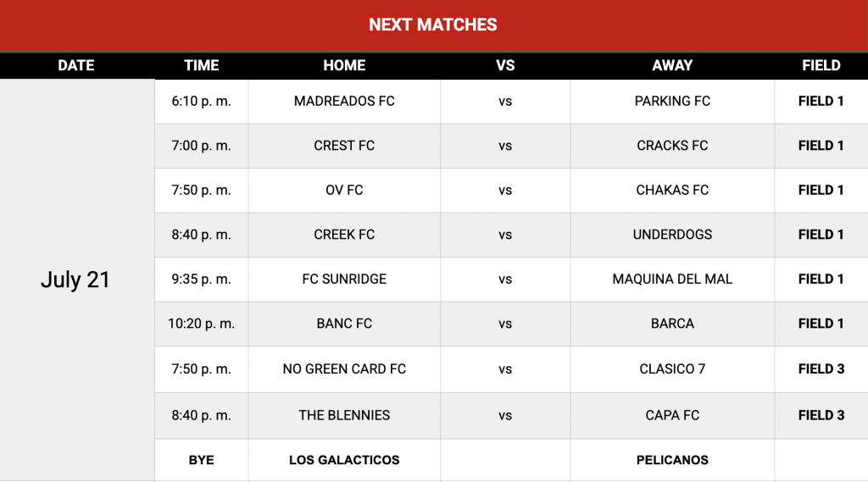The image size is (868, 482).
Task: Click NO GREEN CARD FC team cell
Action: [x=344, y=369]
